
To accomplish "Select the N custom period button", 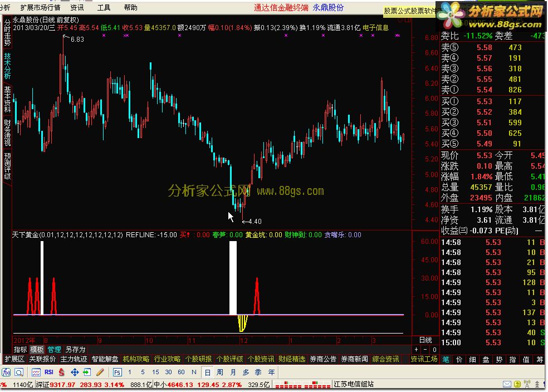I will [x=194, y=372].
